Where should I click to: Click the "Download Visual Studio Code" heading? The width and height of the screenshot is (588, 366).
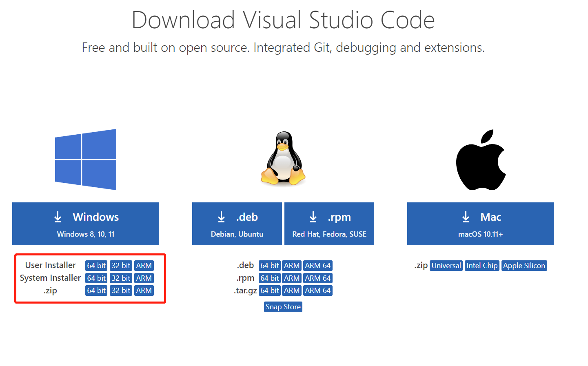[x=283, y=20]
